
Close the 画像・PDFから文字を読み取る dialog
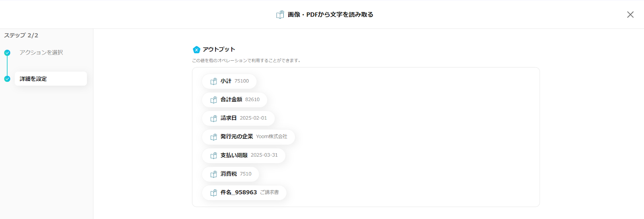tap(630, 14)
